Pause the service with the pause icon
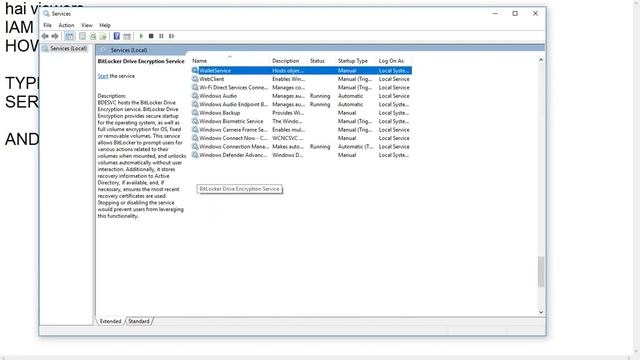 [x=161, y=36]
